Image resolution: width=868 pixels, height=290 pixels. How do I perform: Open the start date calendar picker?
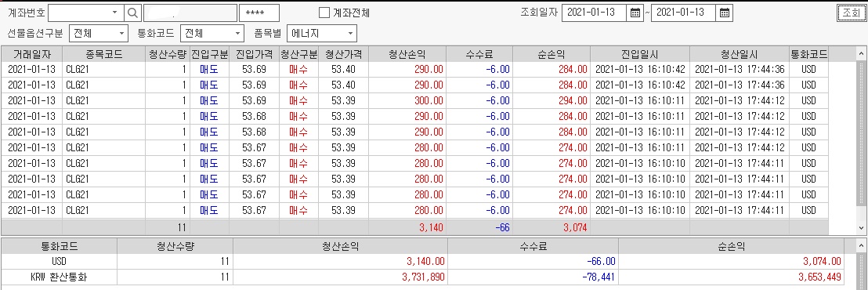[635, 13]
